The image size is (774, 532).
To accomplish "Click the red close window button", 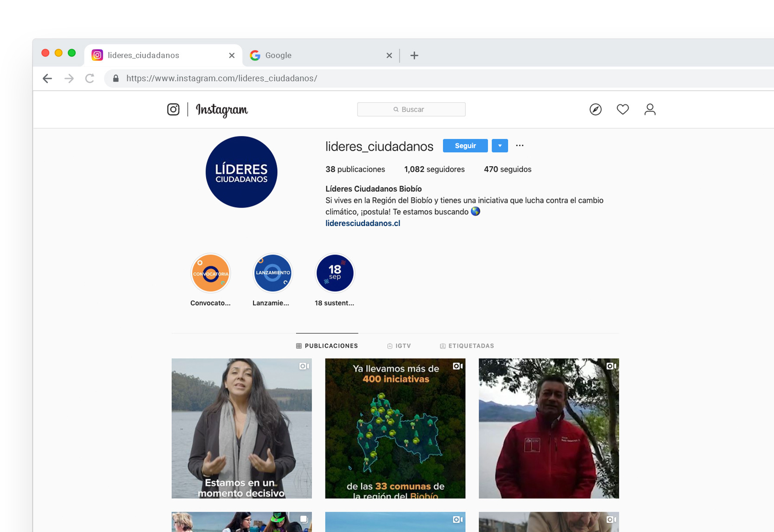I will 46,53.
